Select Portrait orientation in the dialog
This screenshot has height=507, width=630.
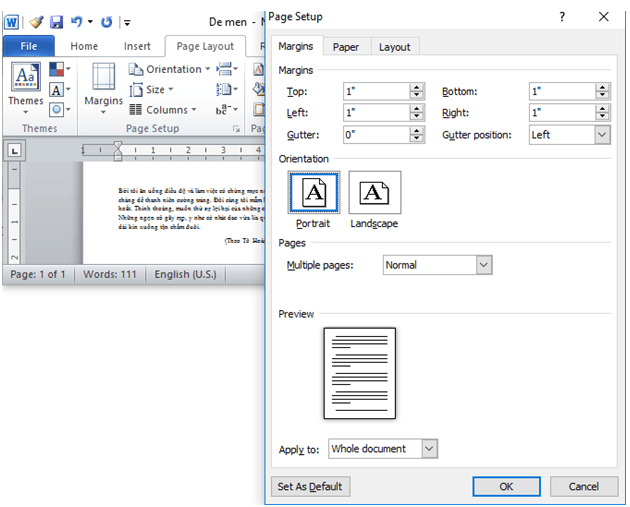tap(313, 192)
